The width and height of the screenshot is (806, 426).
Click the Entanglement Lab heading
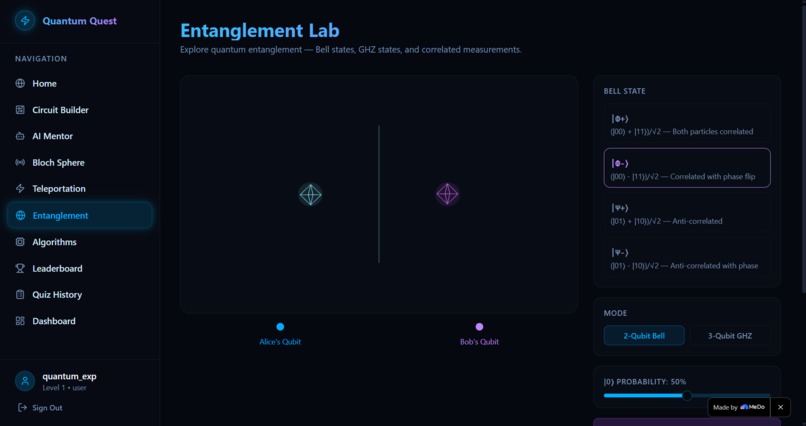pyautogui.click(x=260, y=30)
